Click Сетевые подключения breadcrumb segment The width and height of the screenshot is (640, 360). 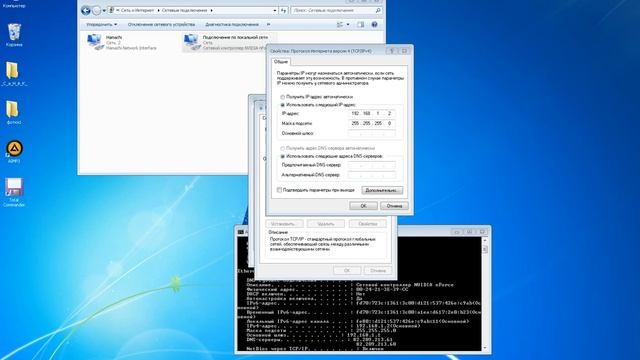click(185, 10)
